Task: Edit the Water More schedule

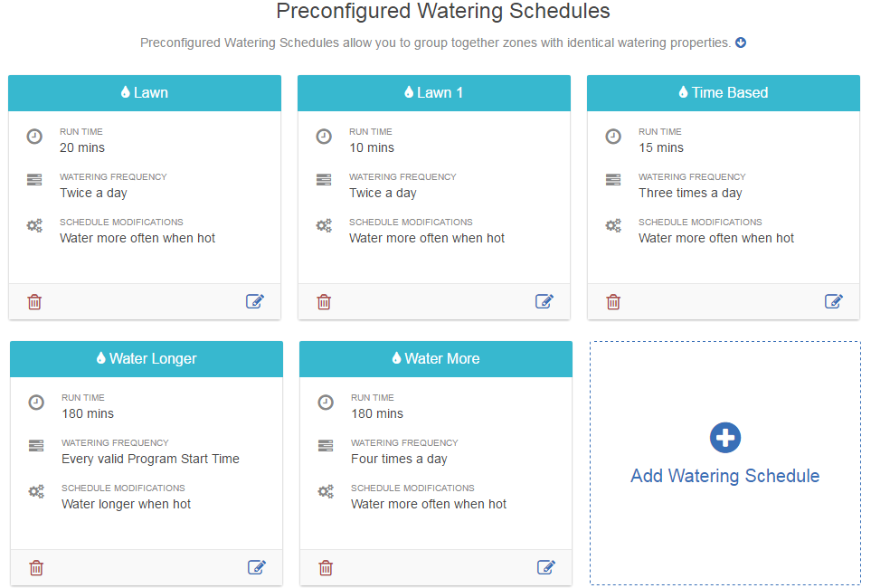Action: (x=546, y=567)
